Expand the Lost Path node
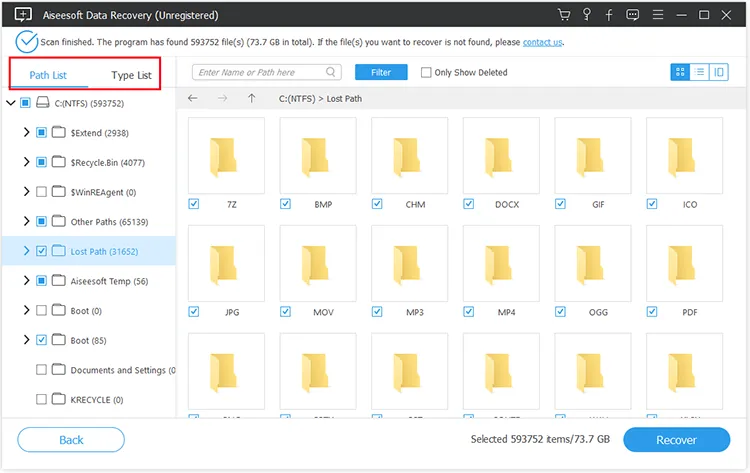750x473 pixels. 26,251
